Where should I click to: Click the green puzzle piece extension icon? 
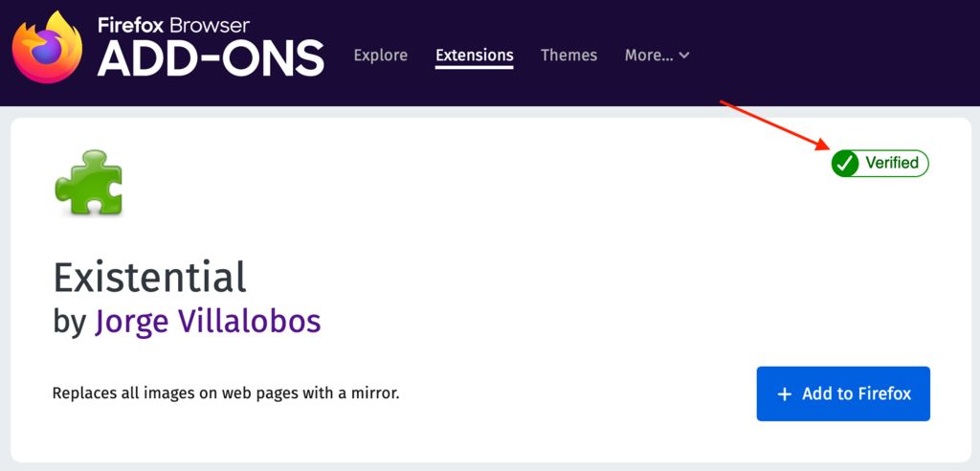point(89,182)
